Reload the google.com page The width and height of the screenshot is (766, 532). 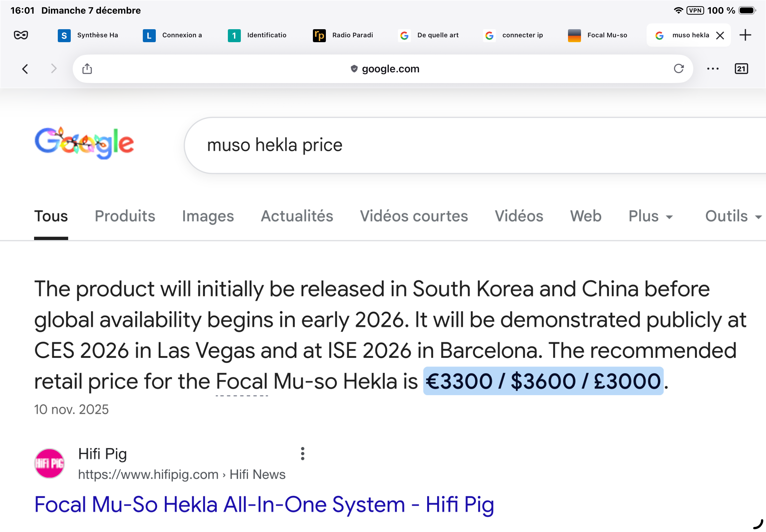point(678,69)
